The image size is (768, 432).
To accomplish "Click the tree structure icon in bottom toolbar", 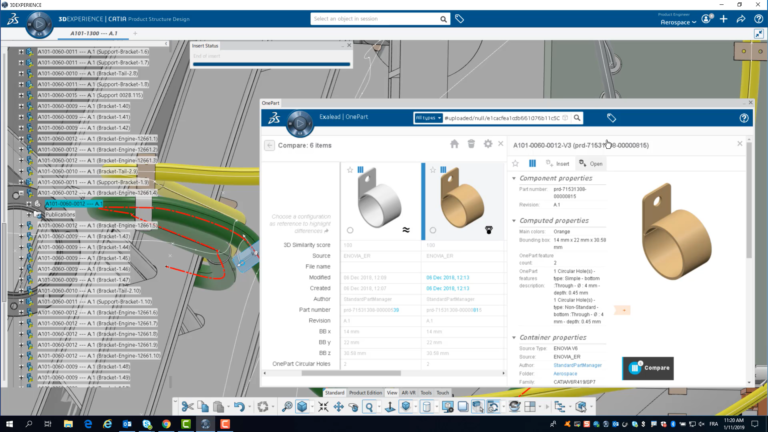I will (559, 407).
